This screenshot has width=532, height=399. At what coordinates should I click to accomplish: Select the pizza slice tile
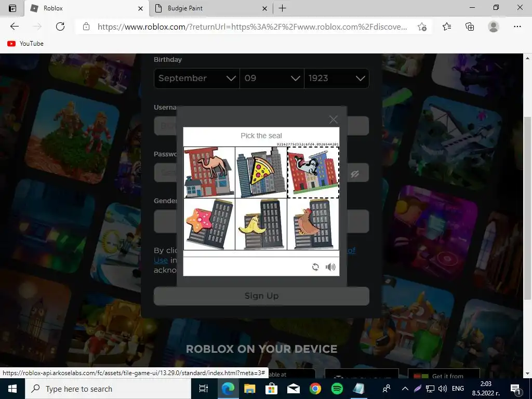click(261, 172)
